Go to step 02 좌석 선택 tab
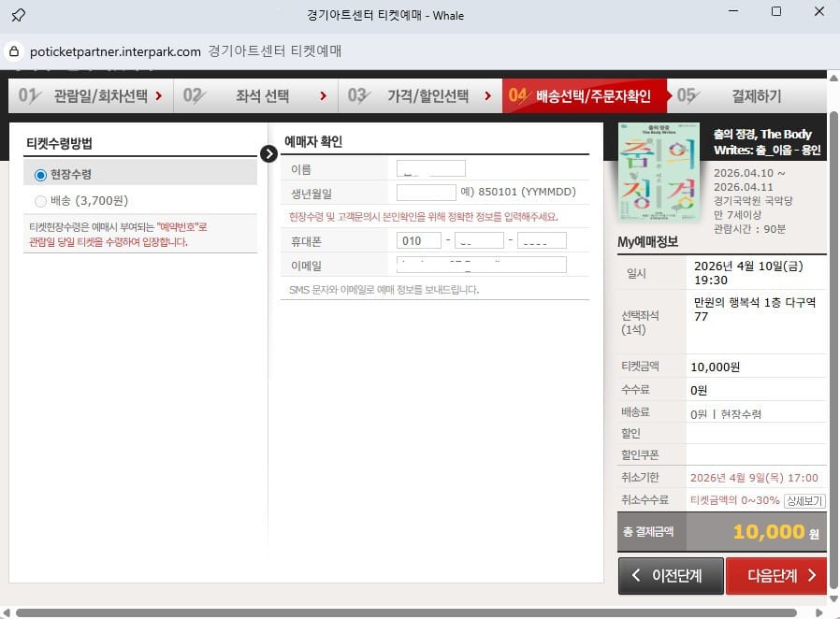 (255, 96)
